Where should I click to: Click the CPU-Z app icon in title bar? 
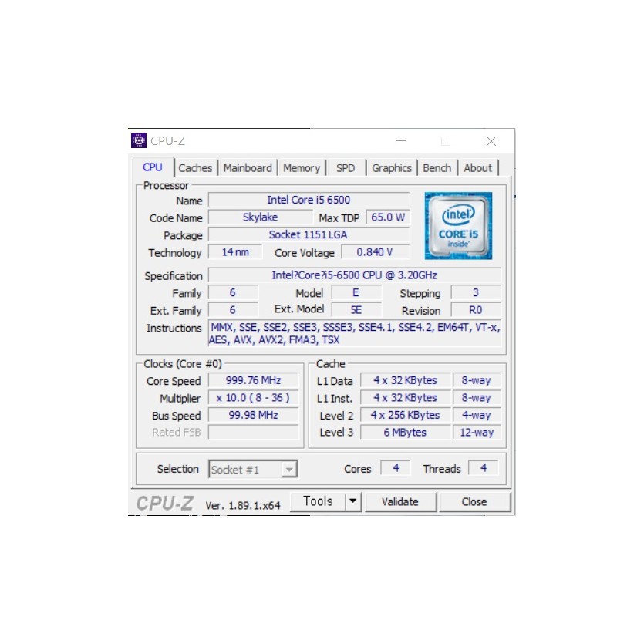(139, 140)
